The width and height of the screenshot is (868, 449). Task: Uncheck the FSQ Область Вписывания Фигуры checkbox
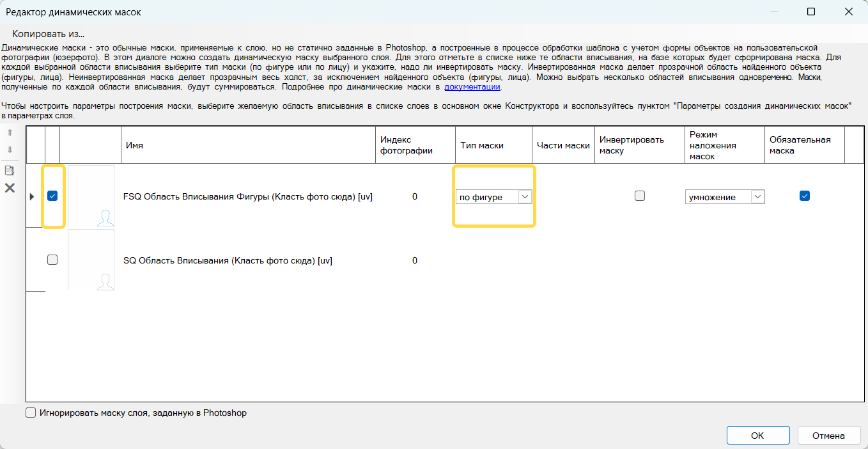52,196
